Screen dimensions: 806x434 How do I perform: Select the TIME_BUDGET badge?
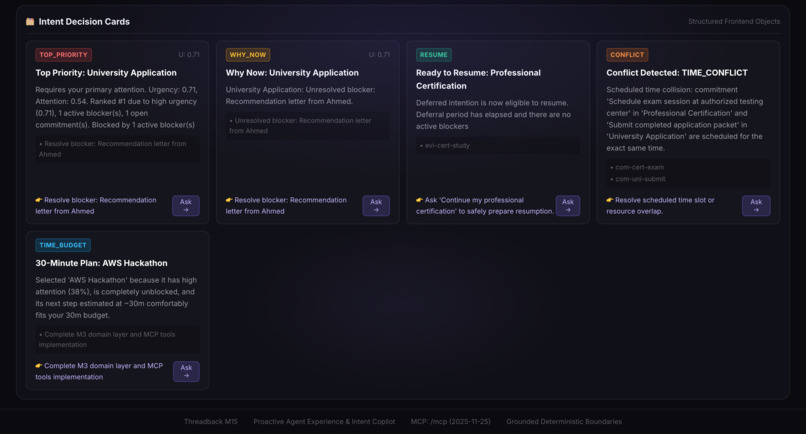click(x=63, y=245)
